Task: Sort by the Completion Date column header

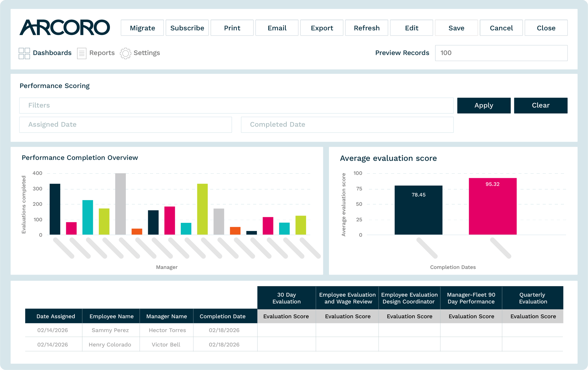Action: click(x=223, y=316)
